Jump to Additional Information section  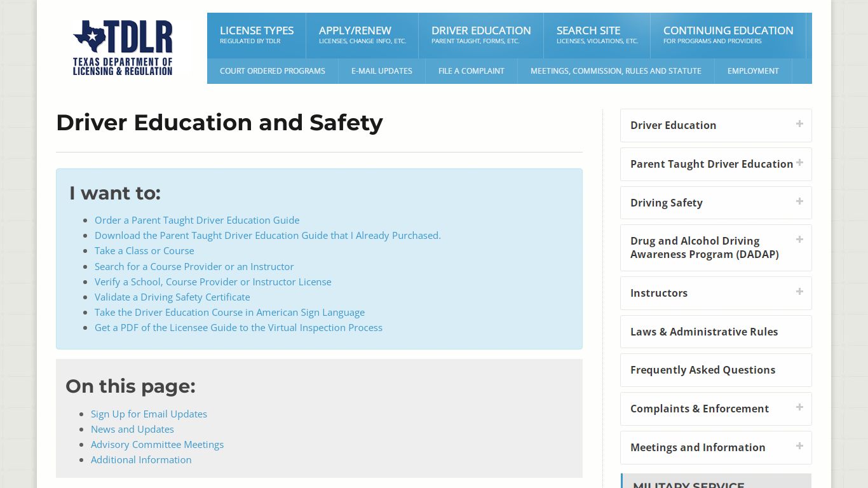click(x=141, y=459)
